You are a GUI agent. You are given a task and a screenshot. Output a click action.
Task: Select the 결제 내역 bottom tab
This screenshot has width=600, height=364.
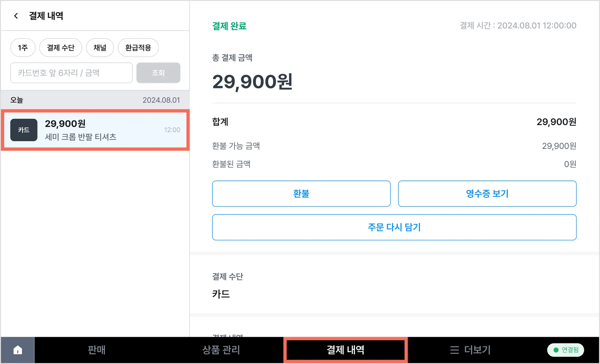[345, 350]
